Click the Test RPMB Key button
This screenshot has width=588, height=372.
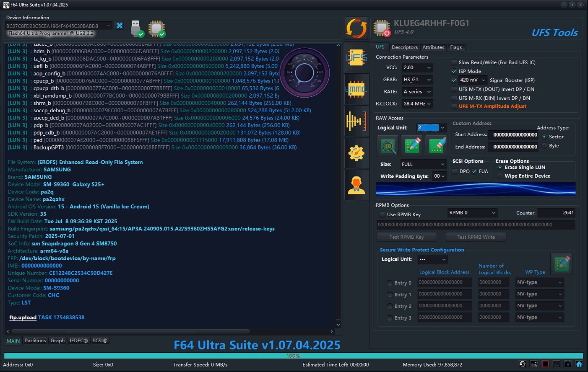(x=407, y=237)
